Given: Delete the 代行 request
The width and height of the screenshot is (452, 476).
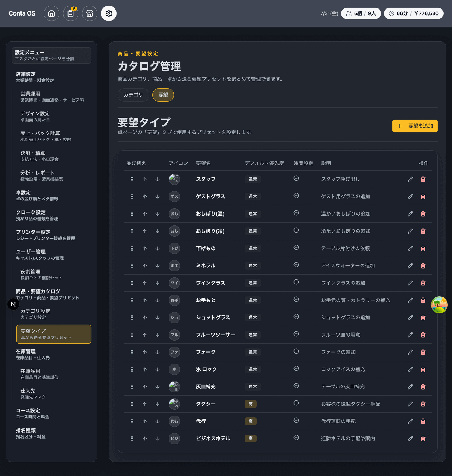Looking at the screenshot, I should coord(423,421).
